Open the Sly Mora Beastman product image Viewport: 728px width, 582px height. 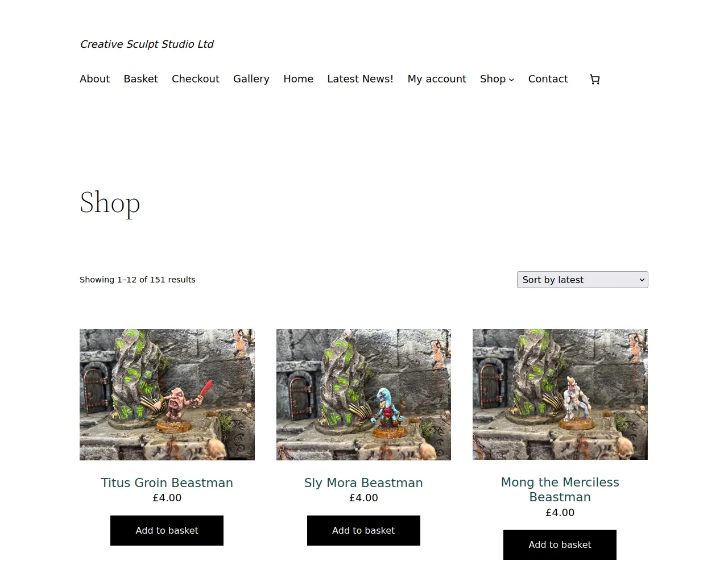pyautogui.click(x=363, y=394)
